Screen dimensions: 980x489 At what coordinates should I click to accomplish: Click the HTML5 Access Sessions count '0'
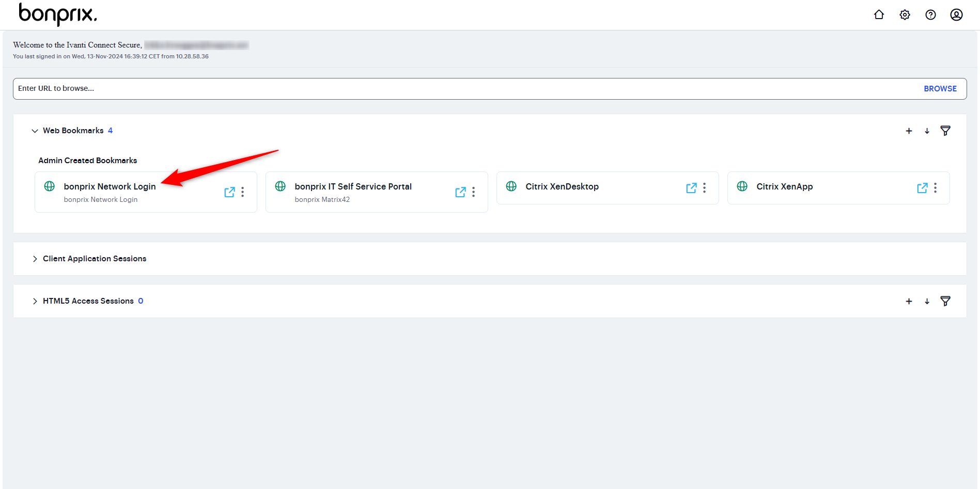pyautogui.click(x=141, y=301)
